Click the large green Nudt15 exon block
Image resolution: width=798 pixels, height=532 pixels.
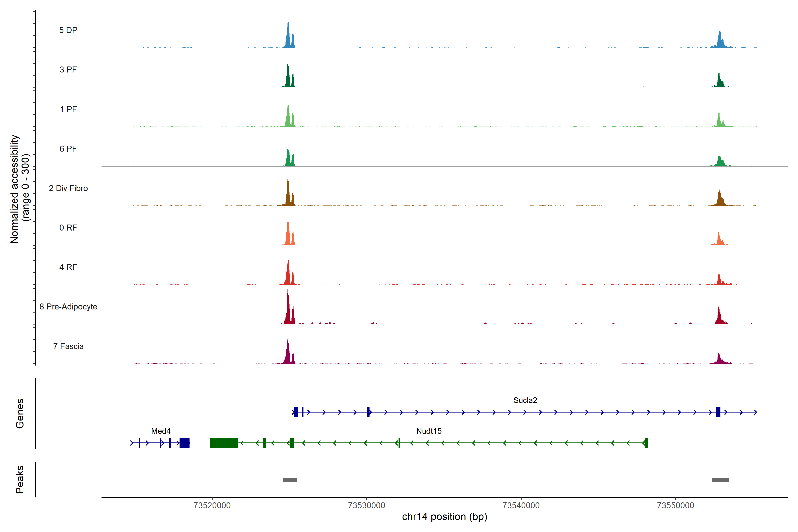coord(224,443)
